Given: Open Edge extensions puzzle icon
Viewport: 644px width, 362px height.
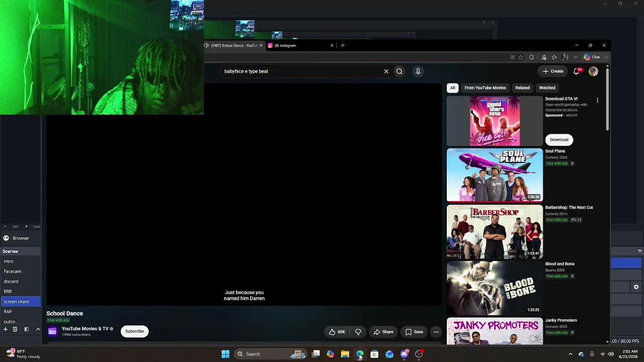Looking at the screenshot, I should pos(531,57).
